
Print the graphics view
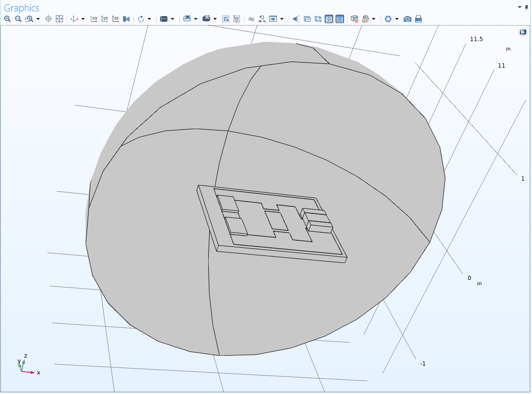pos(418,19)
